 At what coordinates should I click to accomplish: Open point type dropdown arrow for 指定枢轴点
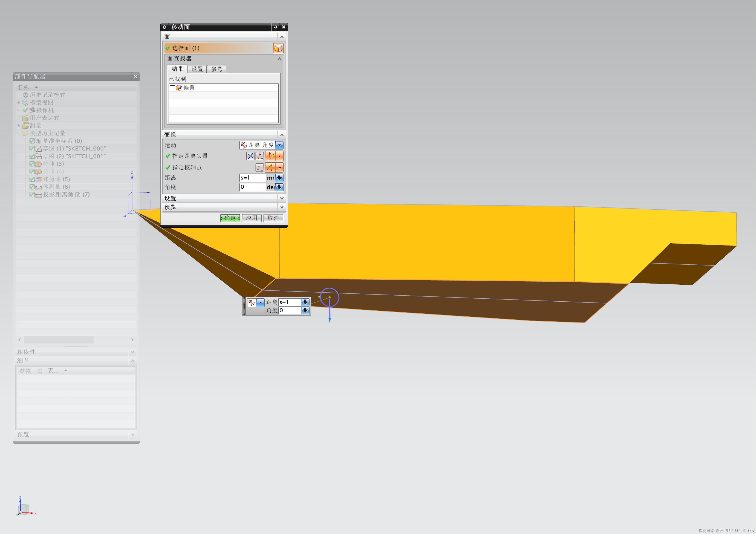coord(279,168)
